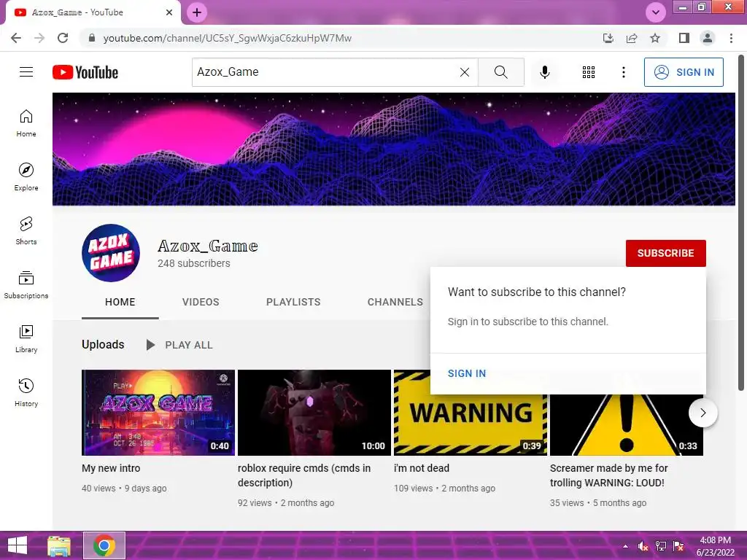This screenshot has height=560, width=747.
Task: Click the address bar URL
Action: tap(228, 38)
